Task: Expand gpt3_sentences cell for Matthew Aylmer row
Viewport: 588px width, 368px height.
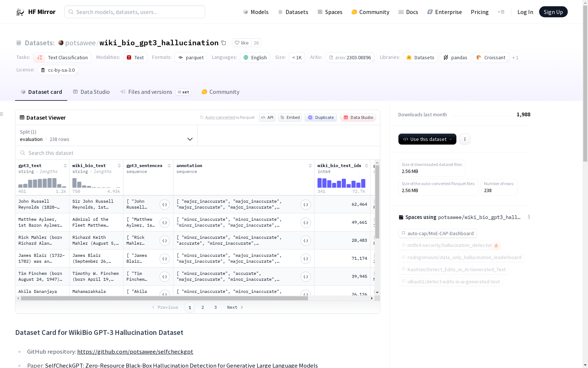Action: [x=165, y=223]
